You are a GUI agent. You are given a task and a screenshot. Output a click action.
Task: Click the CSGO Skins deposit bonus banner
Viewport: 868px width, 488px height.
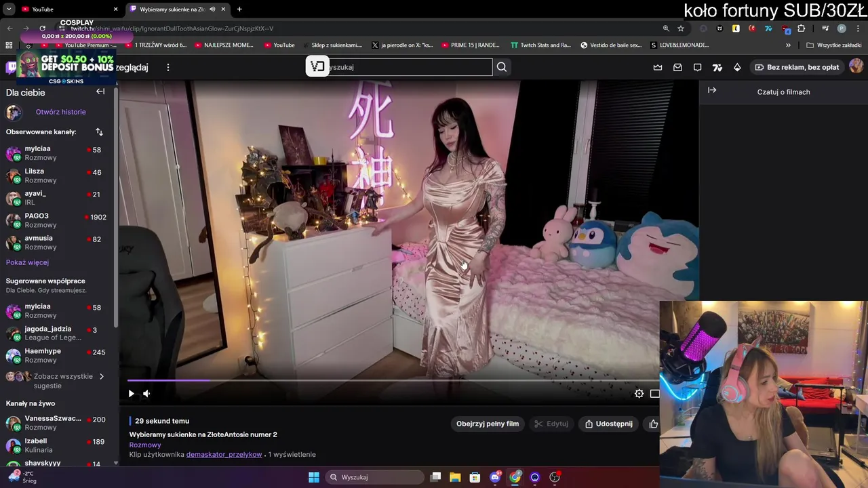66,68
